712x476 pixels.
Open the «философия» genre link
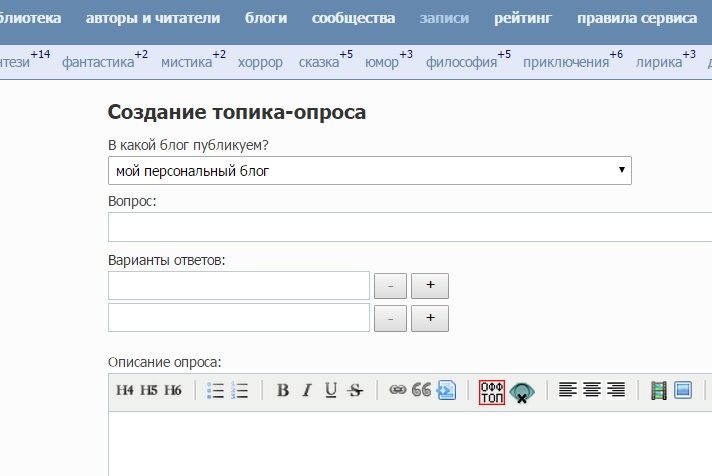[461, 62]
